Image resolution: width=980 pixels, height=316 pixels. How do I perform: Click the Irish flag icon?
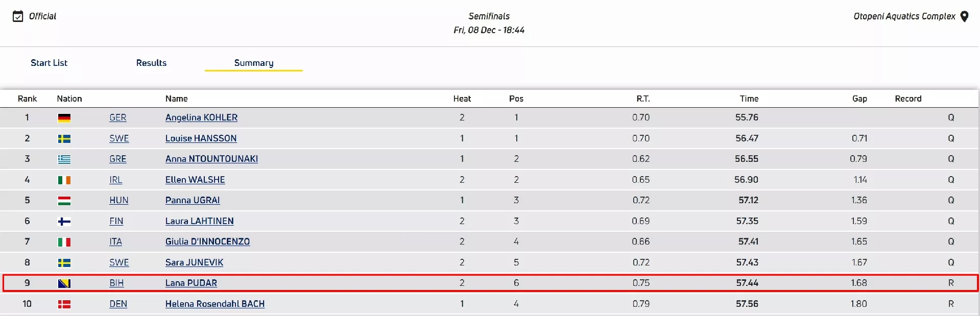click(64, 180)
